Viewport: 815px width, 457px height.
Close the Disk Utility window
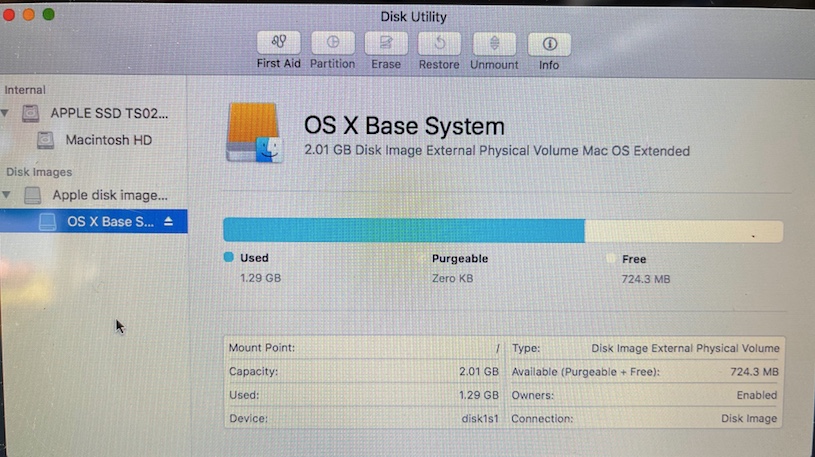(x=8, y=14)
